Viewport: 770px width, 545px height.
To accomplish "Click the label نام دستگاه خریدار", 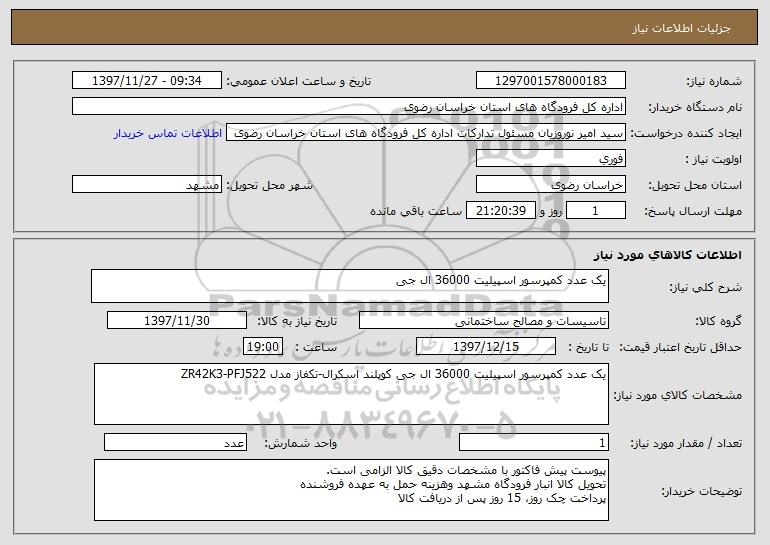I will pos(695,107).
